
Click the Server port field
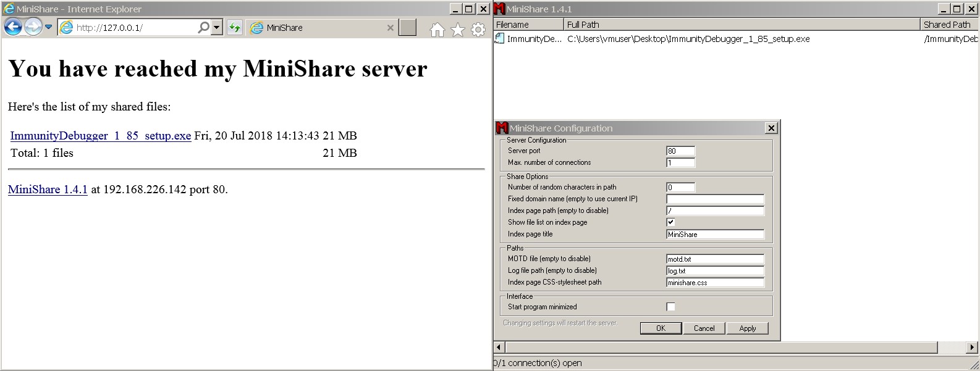(680, 151)
